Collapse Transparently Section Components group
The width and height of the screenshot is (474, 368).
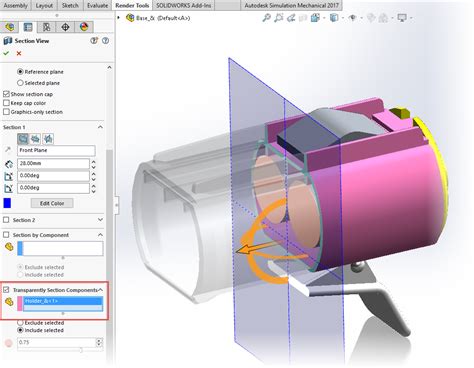pyautogui.click(x=101, y=290)
